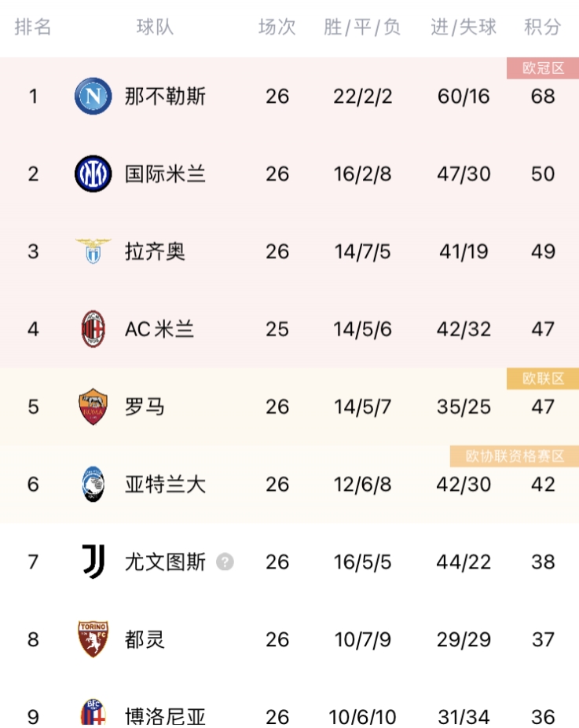The width and height of the screenshot is (579, 728).
Task: Click the question mark beside 尤文图斯
Action: coord(225,562)
